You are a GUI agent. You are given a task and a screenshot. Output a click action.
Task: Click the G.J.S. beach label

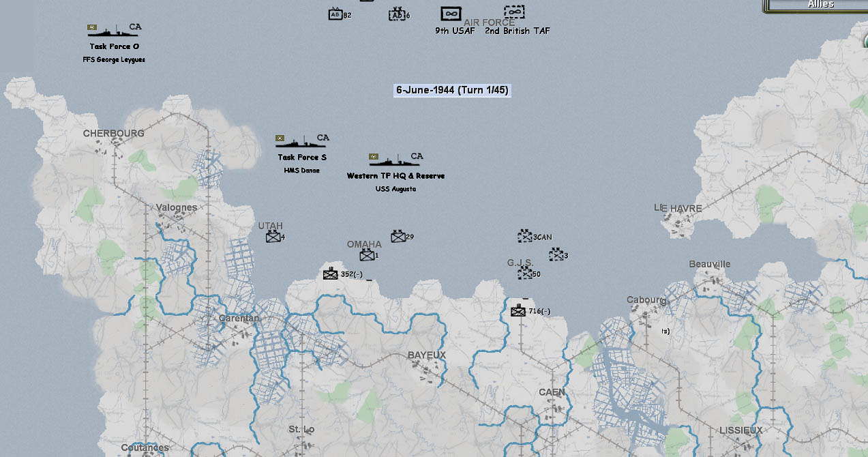[x=520, y=263]
